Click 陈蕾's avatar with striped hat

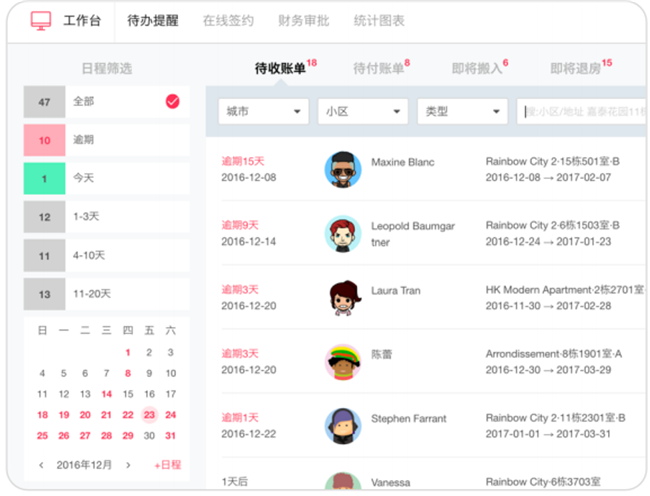pyautogui.click(x=343, y=362)
